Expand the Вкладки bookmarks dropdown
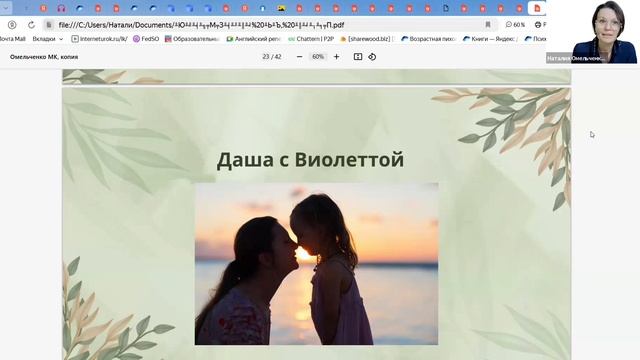The width and height of the screenshot is (640, 360). coord(48,39)
